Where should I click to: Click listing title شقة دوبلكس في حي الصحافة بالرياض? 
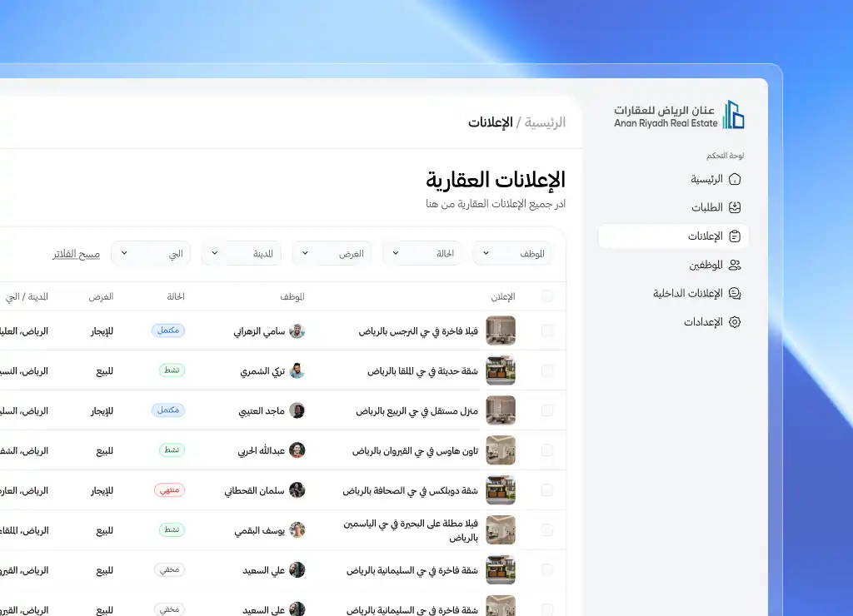pos(410,490)
